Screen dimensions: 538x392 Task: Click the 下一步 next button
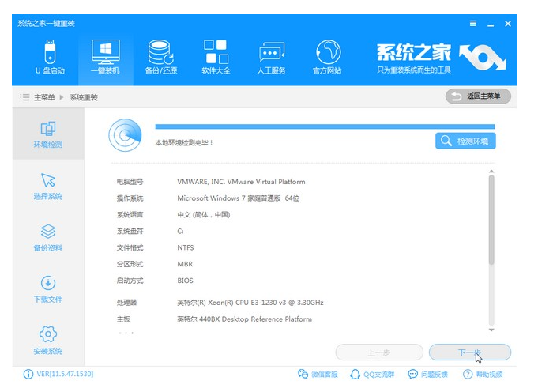(469, 352)
